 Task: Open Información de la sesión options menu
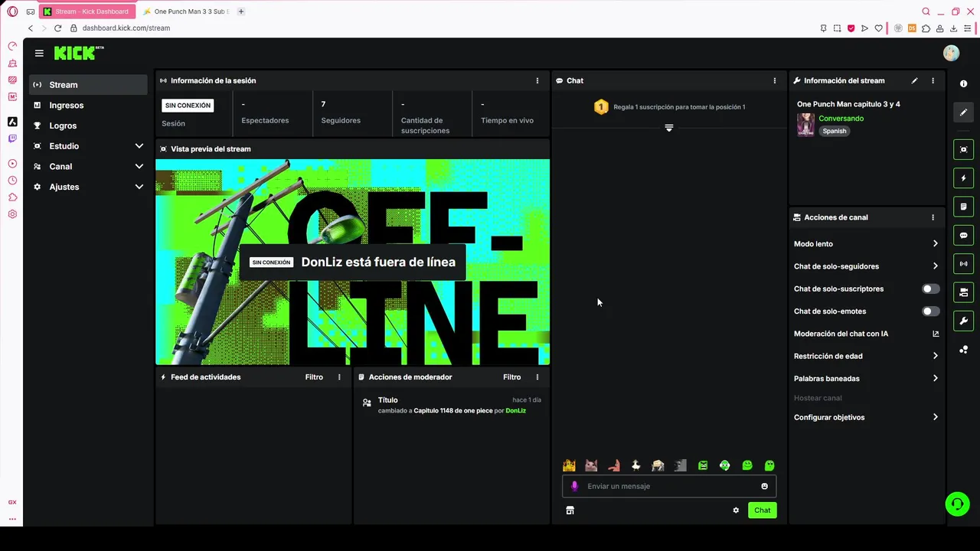(x=537, y=80)
